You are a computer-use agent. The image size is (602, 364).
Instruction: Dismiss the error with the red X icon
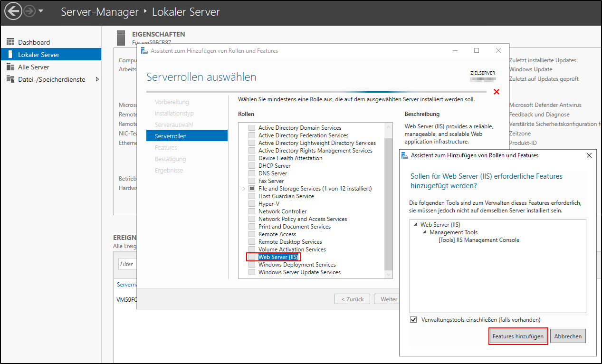[x=497, y=92]
